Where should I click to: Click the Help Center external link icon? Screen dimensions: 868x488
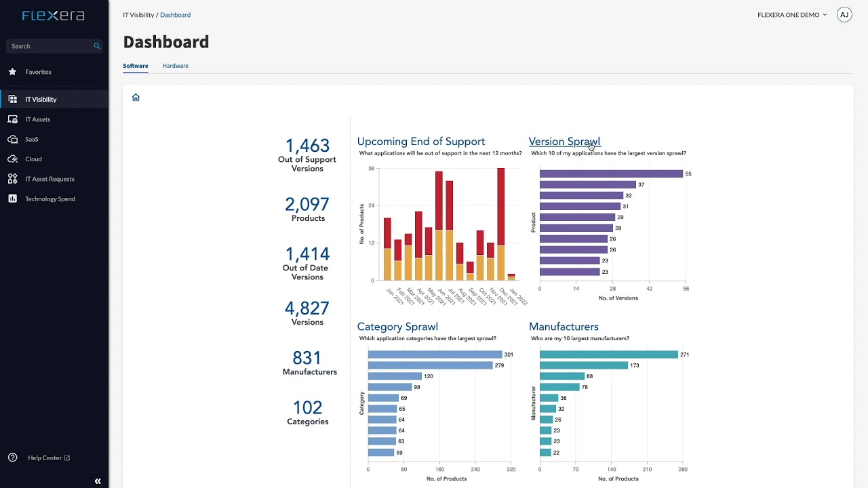tap(67, 458)
